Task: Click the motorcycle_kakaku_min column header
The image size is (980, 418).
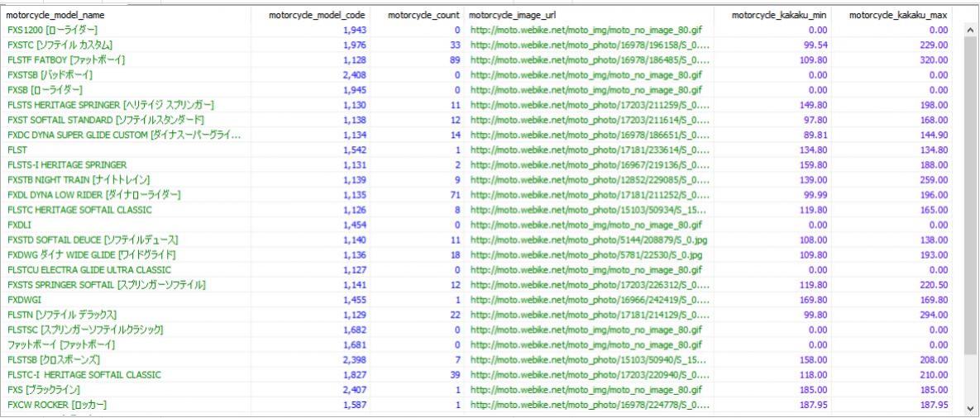Action: click(773, 14)
